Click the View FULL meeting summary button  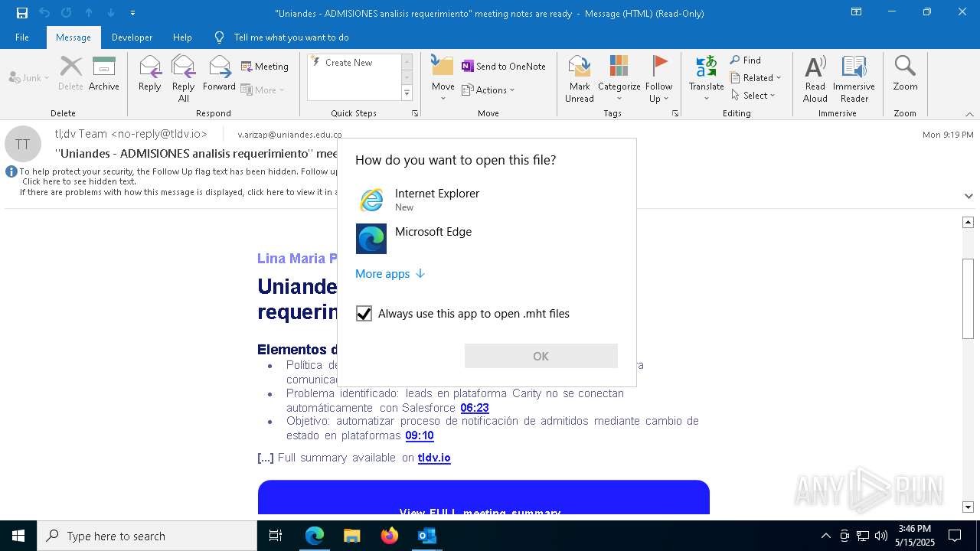pyautogui.click(x=484, y=497)
